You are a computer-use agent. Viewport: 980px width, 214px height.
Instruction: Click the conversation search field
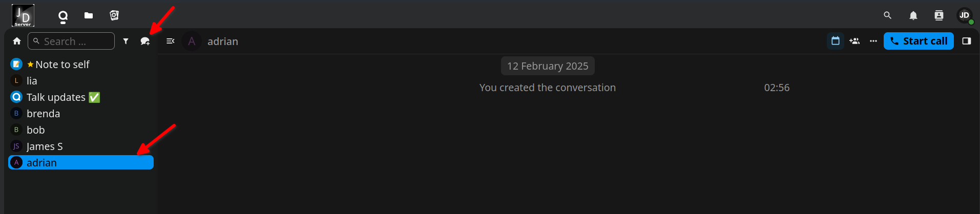pos(71,41)
